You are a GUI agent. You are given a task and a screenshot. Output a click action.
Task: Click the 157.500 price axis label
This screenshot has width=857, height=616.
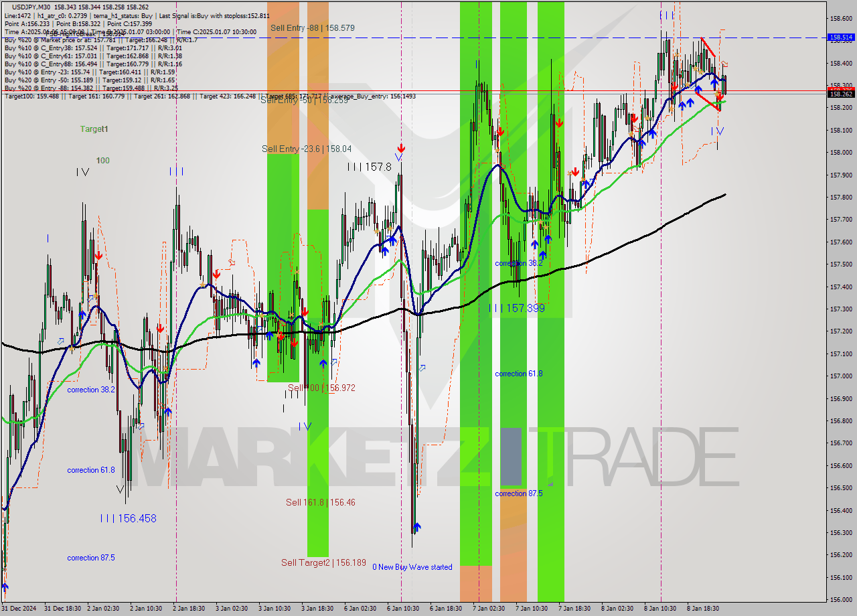click(841, 264)
